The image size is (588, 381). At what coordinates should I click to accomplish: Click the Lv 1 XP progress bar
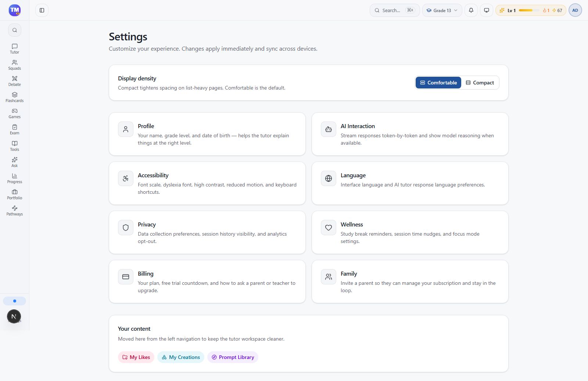click(529, 10)
